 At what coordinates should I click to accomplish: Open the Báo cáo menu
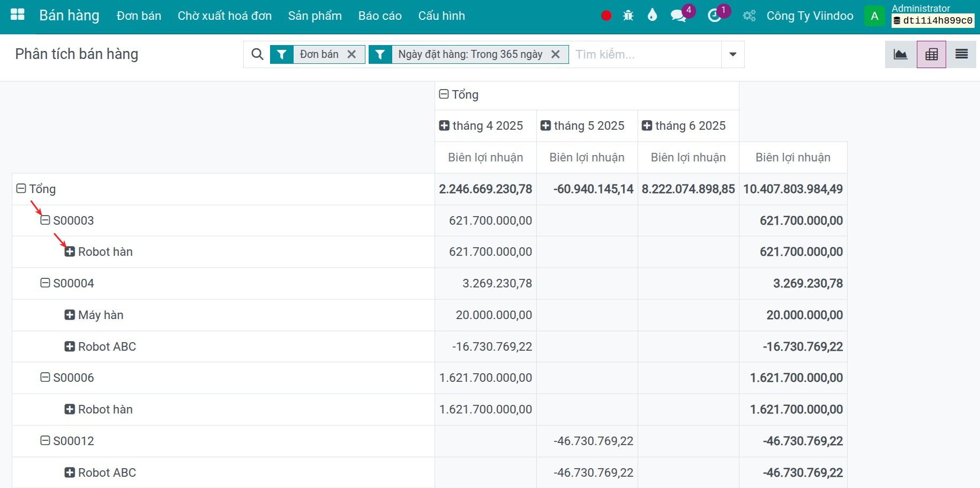coord(380,16)
